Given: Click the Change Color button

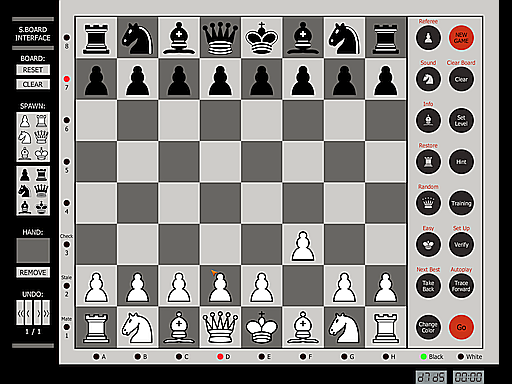Looking at the screenshot, I should pos(428,327).
